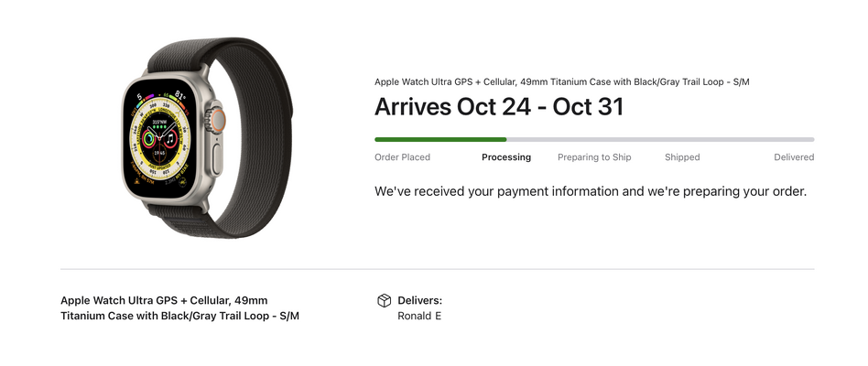Click the Delivered status label

tap(794, 157)
